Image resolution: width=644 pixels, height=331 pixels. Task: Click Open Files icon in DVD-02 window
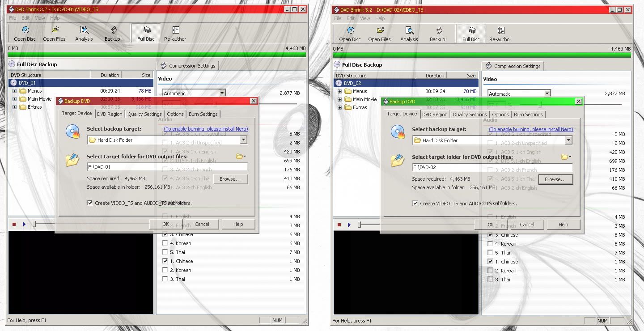pos(379,34)
